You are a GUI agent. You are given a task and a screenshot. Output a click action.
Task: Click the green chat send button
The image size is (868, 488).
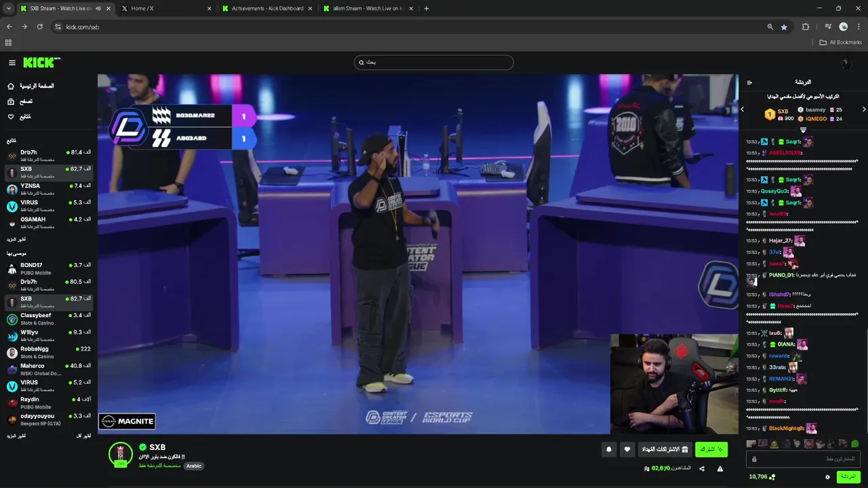click(848, 476)
